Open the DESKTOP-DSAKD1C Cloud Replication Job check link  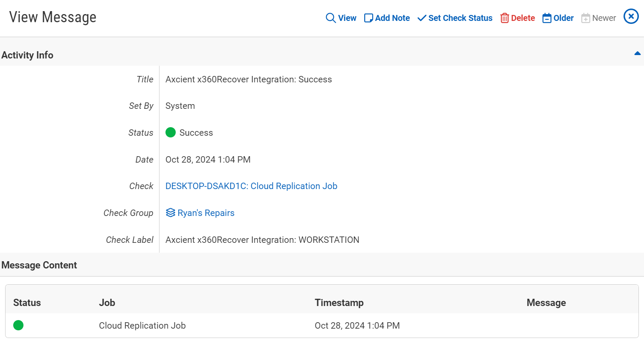(251, 186)
